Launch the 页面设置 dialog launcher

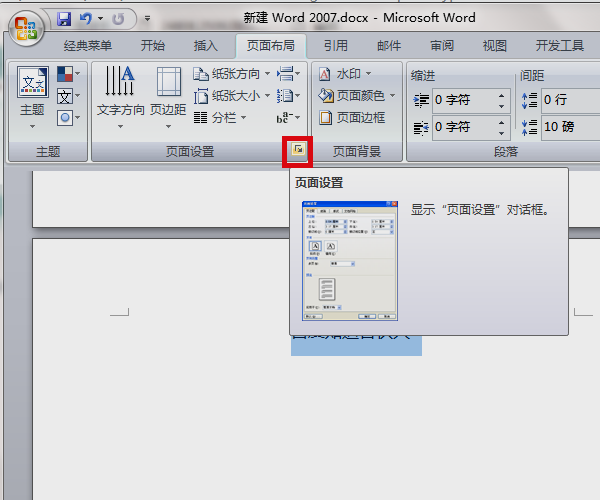coord(298,149)
